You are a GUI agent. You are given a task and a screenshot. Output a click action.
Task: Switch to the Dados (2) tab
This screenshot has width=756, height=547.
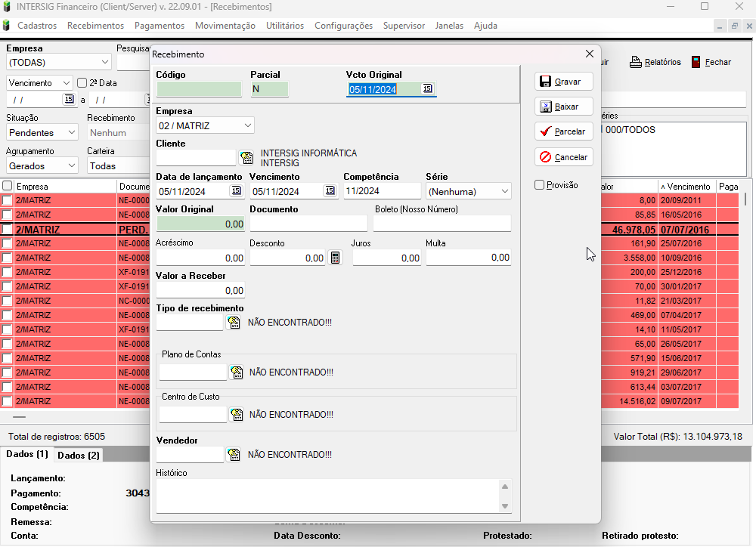[x=79, y=456]
